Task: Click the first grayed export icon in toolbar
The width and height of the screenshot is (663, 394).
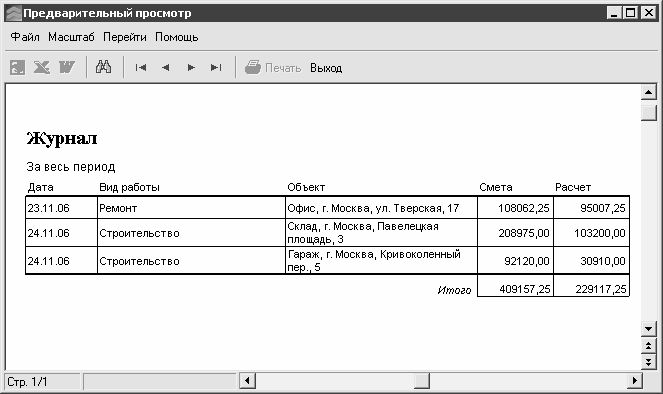Action: [x=18, y=68]
